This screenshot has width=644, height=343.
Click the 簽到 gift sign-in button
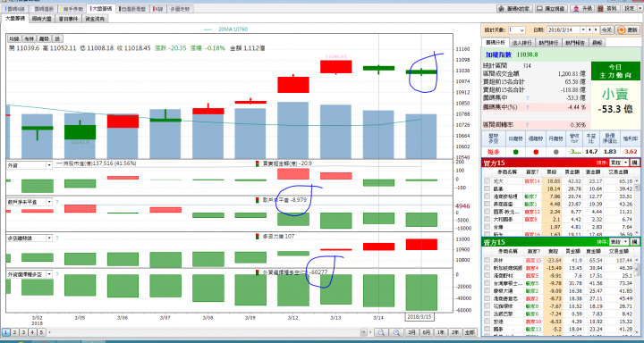point(609,8)
